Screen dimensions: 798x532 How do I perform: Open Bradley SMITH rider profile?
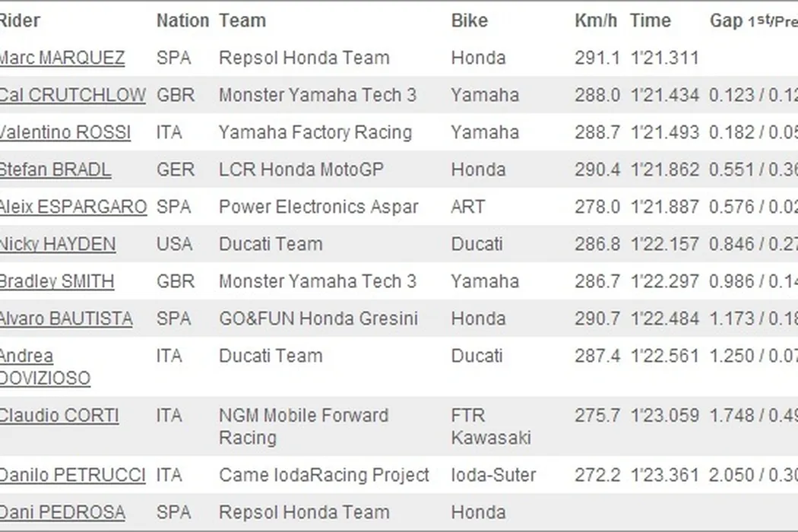[57, 281]
